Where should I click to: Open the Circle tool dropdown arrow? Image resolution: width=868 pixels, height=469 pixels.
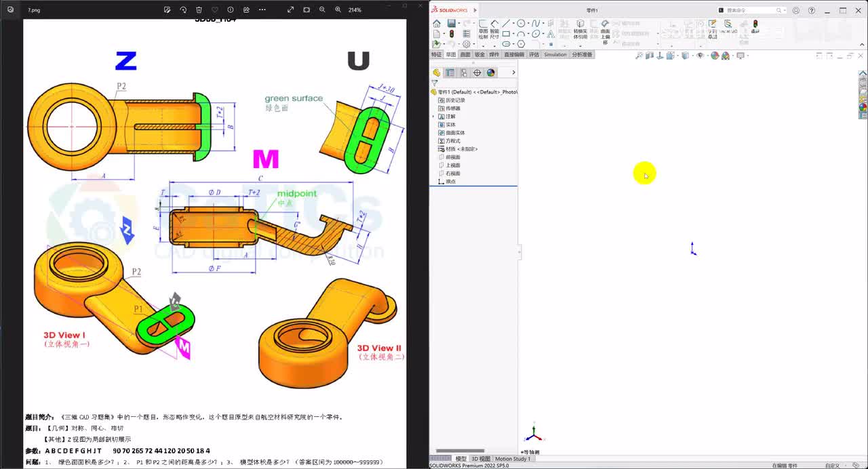coord(528,24)
